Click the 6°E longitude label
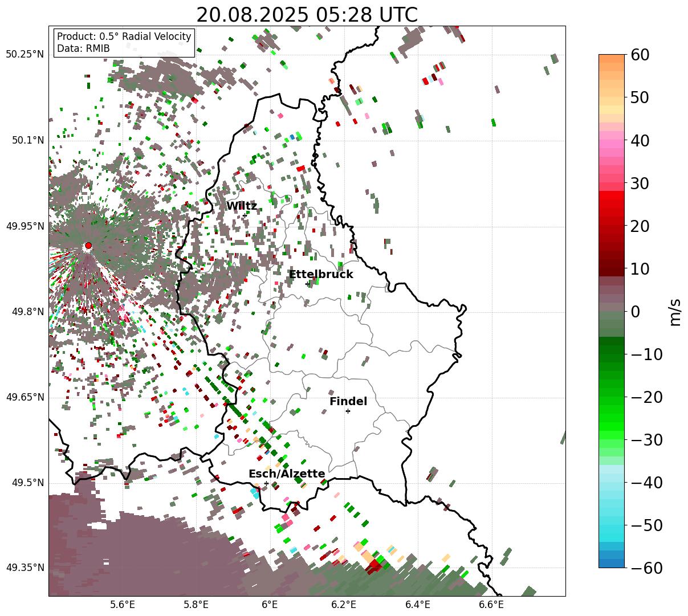Viewport: 688px width, 616px height. [270, 605]
